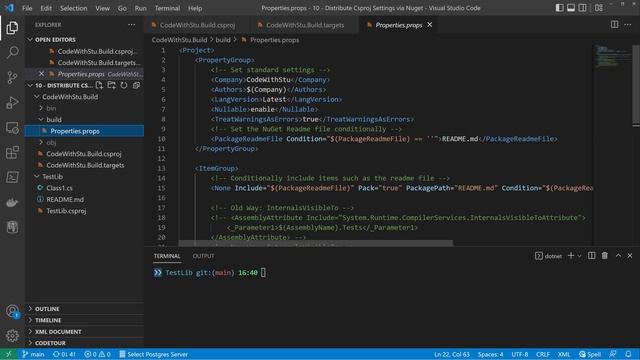Open Remote Explorer view
The image size is (640, 360).
[12, 128]
